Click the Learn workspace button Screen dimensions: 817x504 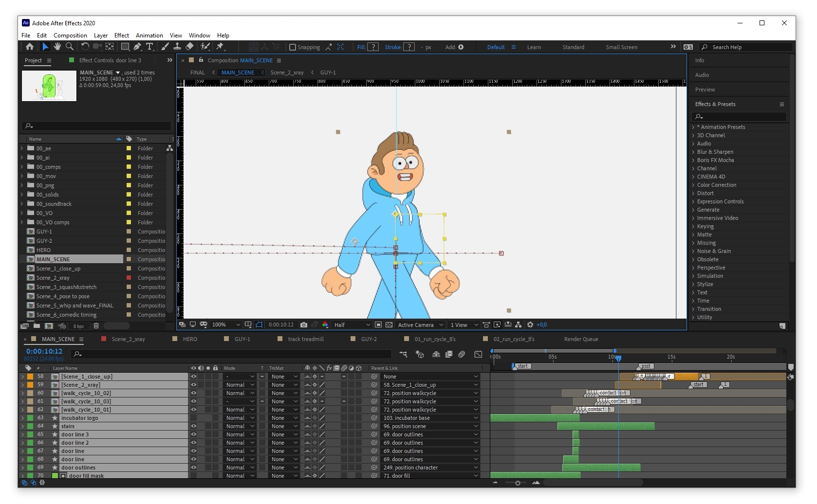534,47
